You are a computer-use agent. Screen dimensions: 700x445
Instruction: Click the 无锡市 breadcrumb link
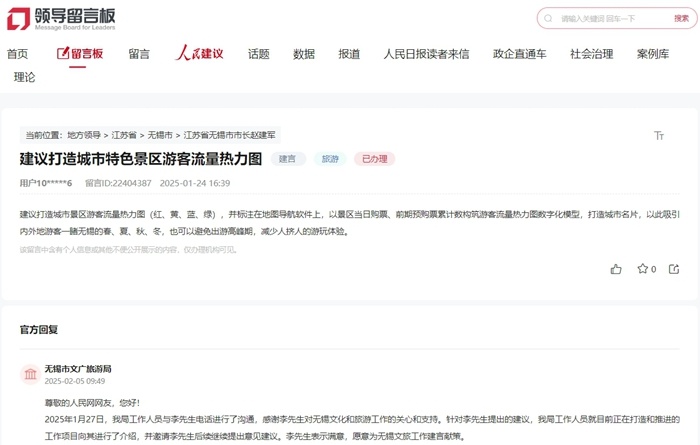click(x=160, y=135)
